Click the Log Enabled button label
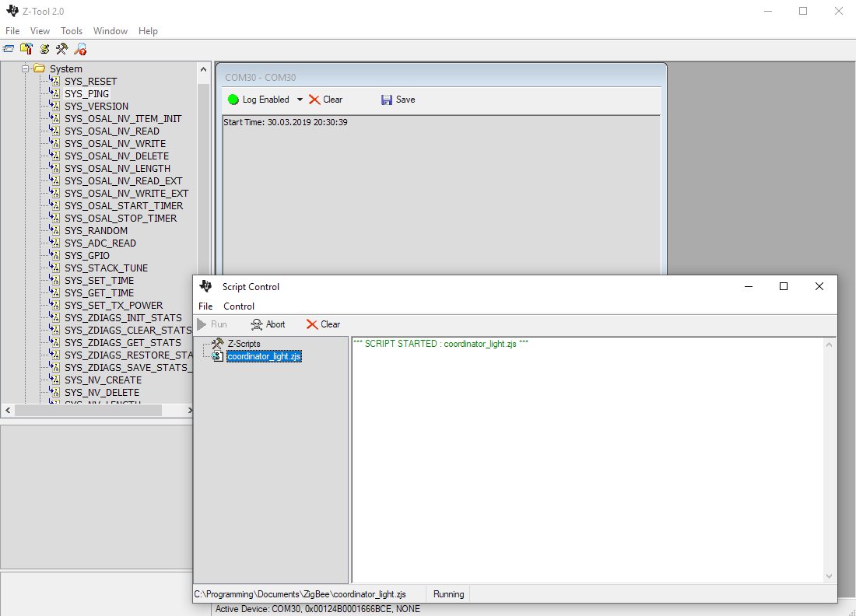The width and height of the screenshot is (856, 616). [266, 100]
